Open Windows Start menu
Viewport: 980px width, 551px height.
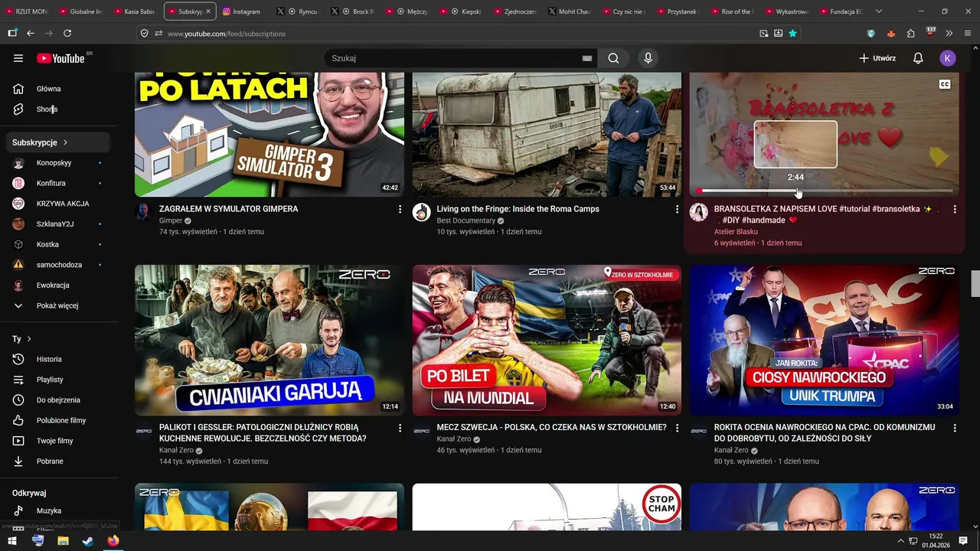coord(12,541)
